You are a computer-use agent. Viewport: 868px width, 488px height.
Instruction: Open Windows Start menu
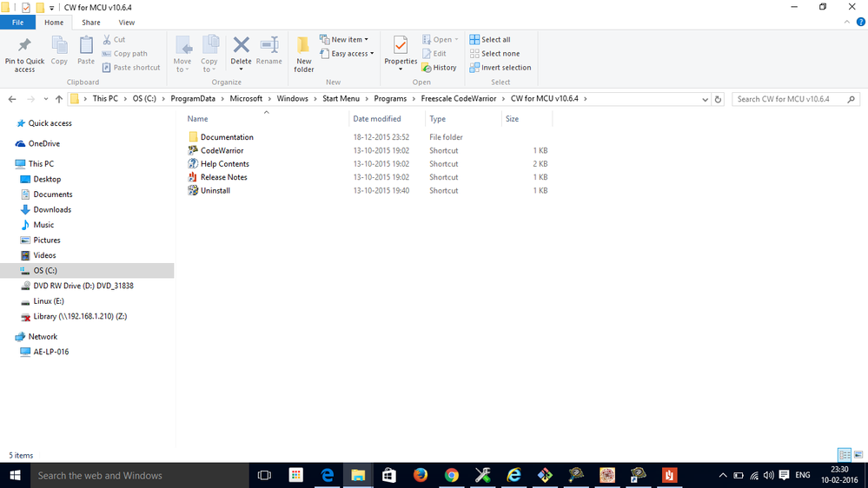pyautogui.click(x=15, y=475)
